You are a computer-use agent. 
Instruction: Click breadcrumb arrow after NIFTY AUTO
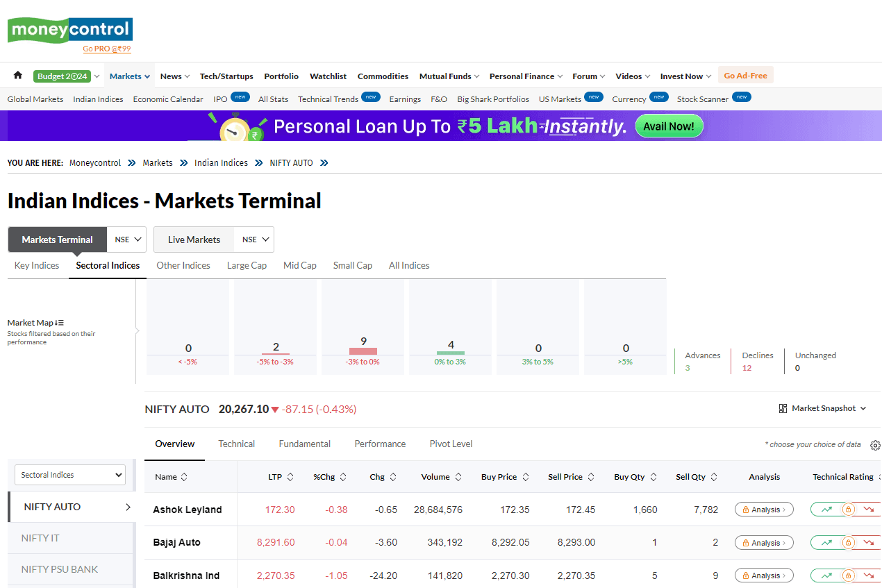tap(324, 163)
